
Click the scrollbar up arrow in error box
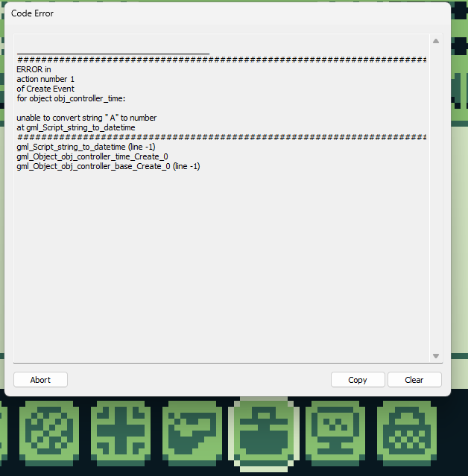pos(436,41)
